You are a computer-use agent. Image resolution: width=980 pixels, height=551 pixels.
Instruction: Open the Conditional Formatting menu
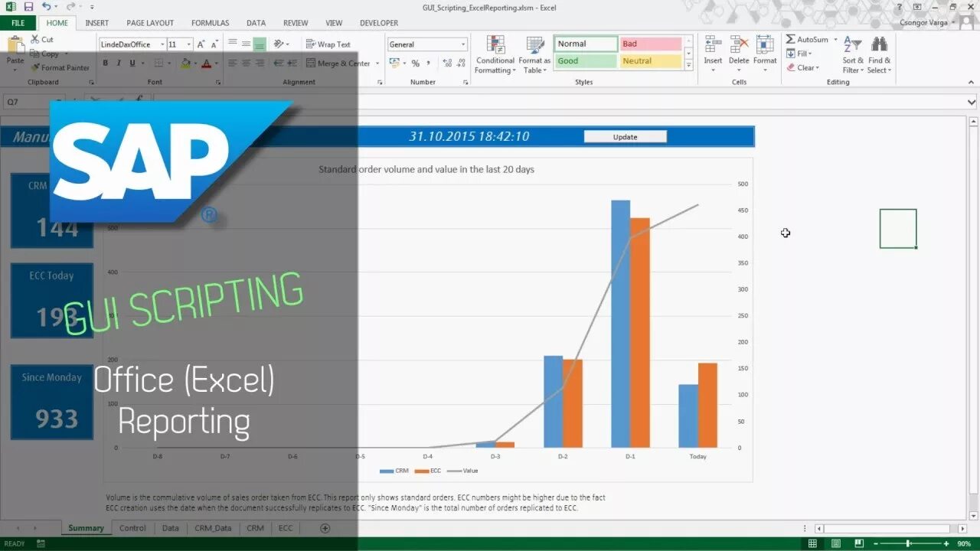[495, 54]
